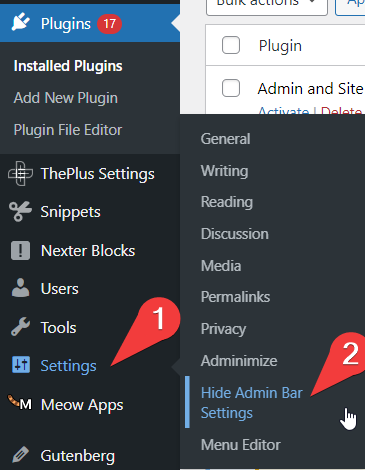Tick the select-all Plugin header checkbox

[x=231, y=45]
